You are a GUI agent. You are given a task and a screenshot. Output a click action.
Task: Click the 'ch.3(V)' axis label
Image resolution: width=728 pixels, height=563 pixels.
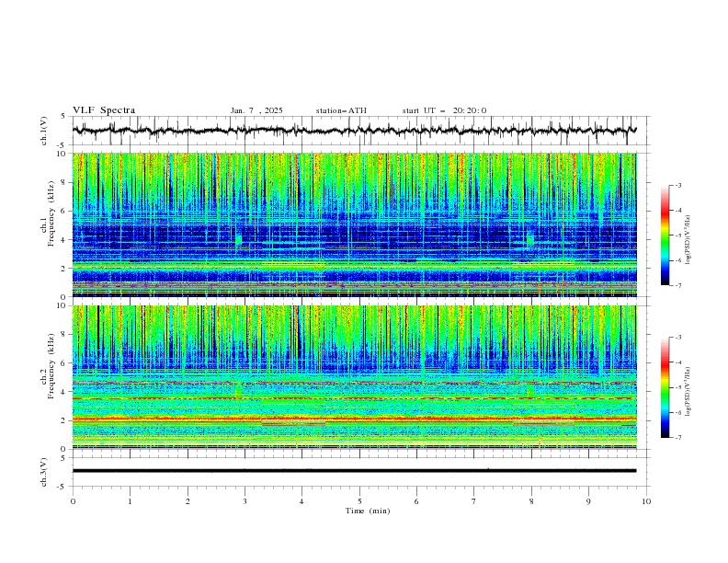[x=44, y=472]
